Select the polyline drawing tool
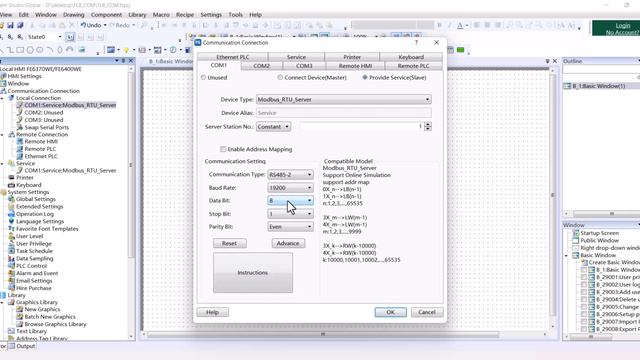640x360 pixels. [10, 50]
